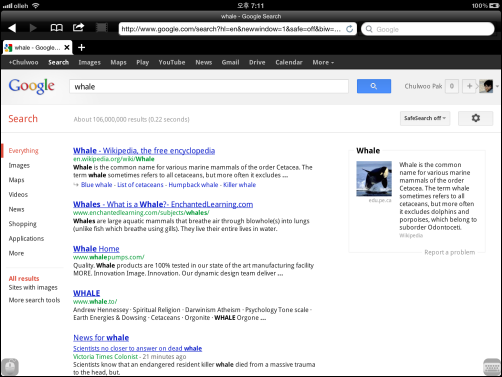Open Killer whale sublink
This screenshot has height=377, width=502.
[x=239, y=185]
